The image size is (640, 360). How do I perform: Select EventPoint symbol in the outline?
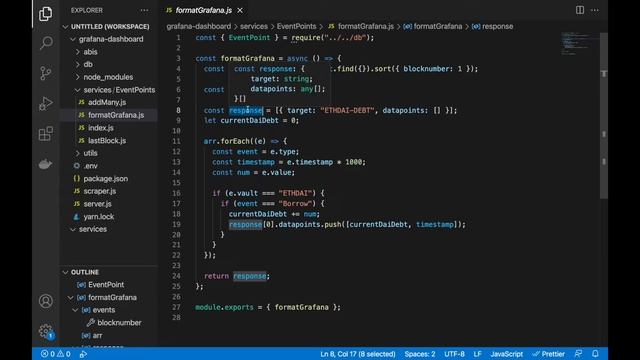pyautogui.click(x=109, y=285)
